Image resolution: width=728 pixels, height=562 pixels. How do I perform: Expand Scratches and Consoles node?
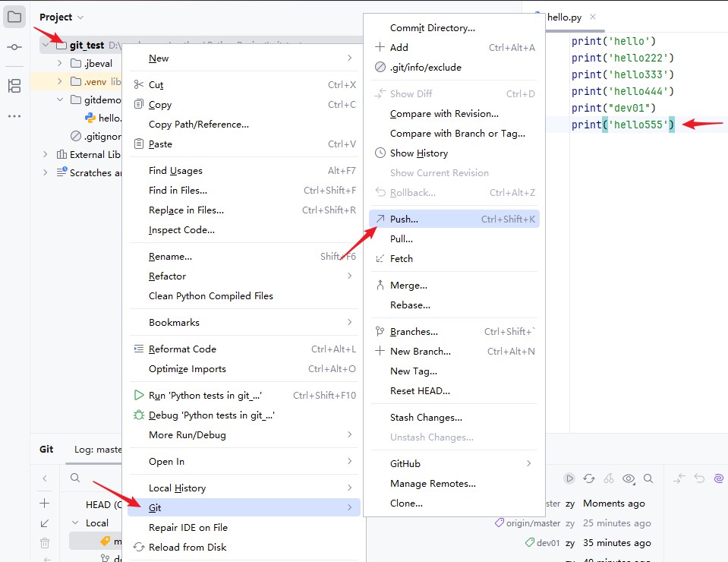pos(45,172)
